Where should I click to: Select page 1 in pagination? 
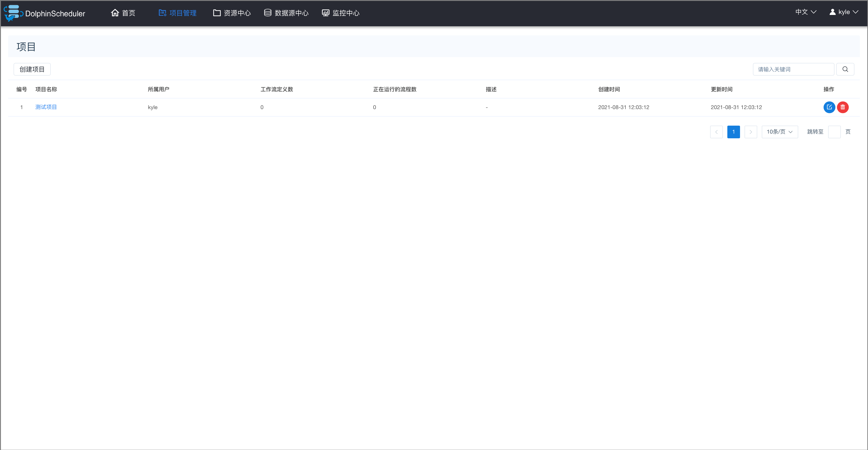pos(733,132)
